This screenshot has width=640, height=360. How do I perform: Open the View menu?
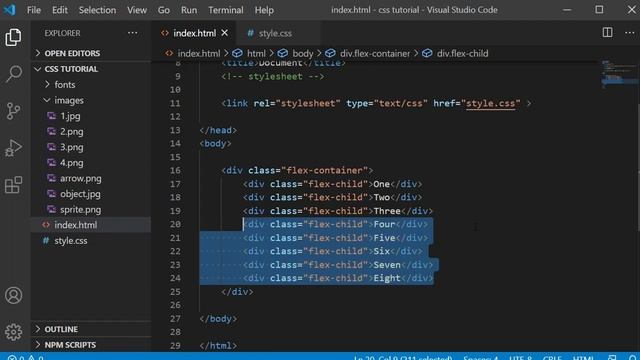pyautogui.click(x=137, y=10)
